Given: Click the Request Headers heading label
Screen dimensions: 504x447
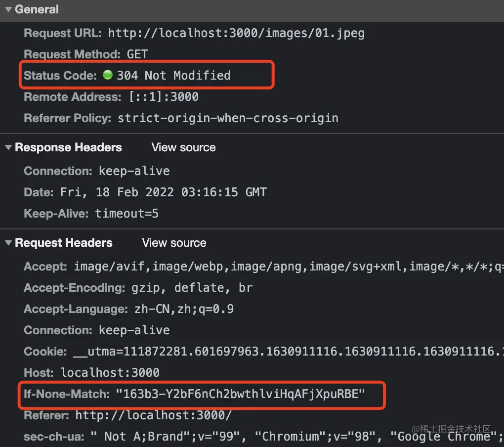Looking at the screenshot, I should click(64, 243).
